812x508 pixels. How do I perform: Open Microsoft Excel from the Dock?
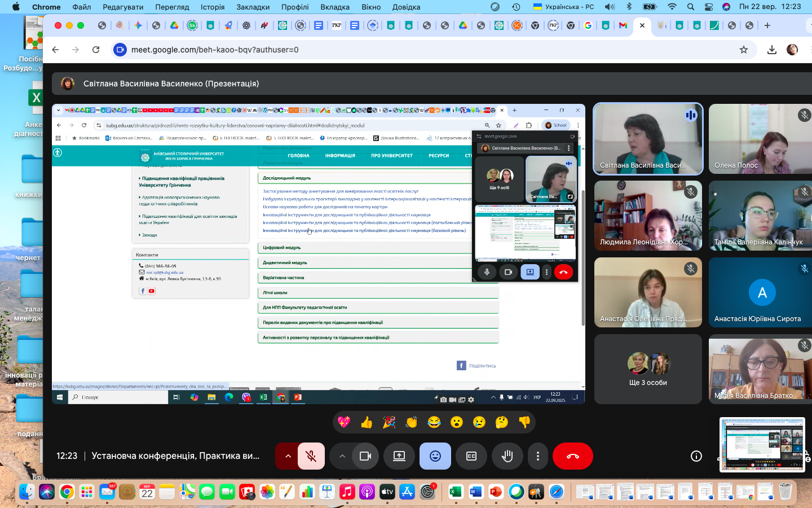tap(456, 492)
